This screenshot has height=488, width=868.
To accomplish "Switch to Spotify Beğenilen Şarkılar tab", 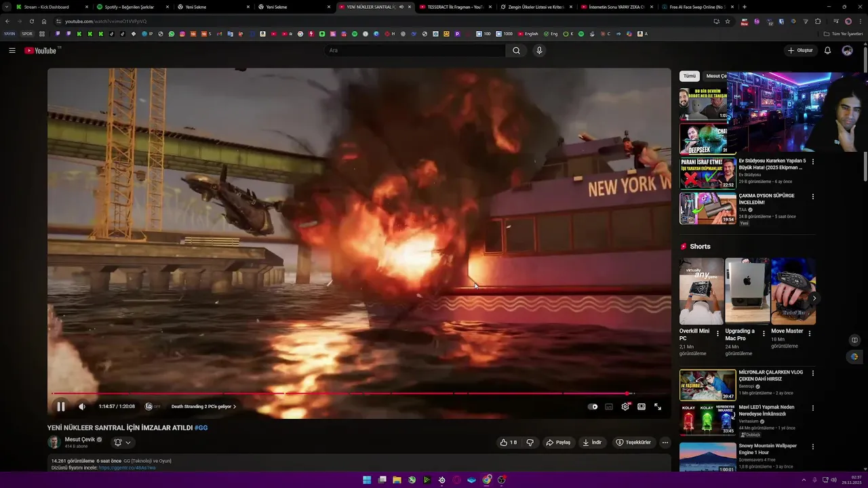I will (x=132, y=7).
